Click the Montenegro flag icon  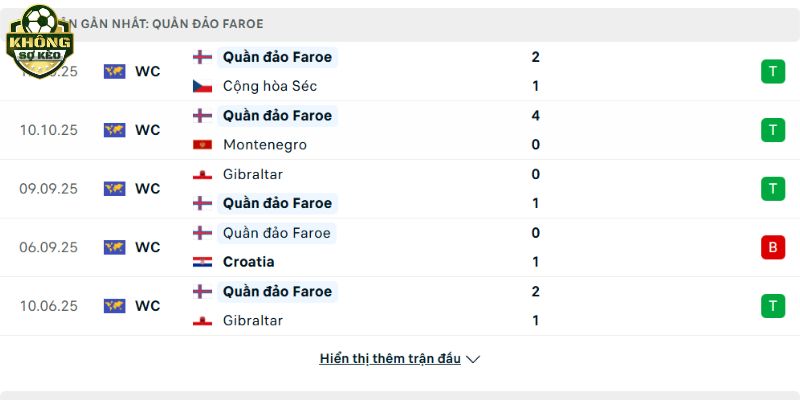pos(202,145)
